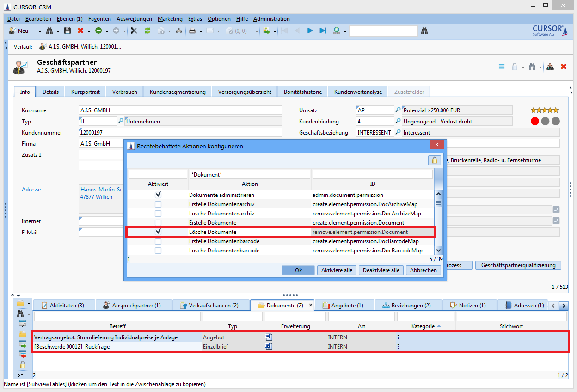The width and height of the screenshot is (577, 392).
Task: Open the 'Auswertungen' menu
Action: pyautogui.click(x=134, y=19)
